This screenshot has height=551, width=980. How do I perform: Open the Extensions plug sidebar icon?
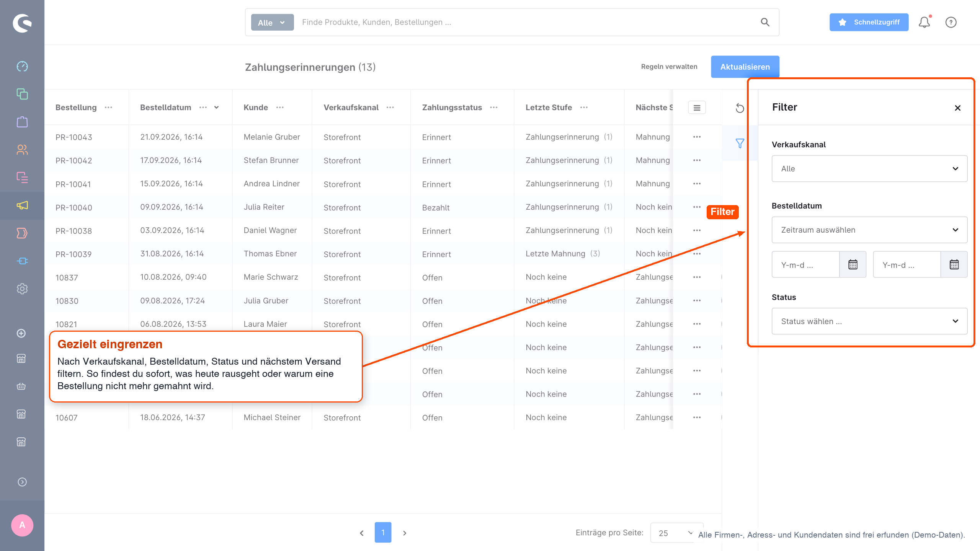tap(22, 261)
